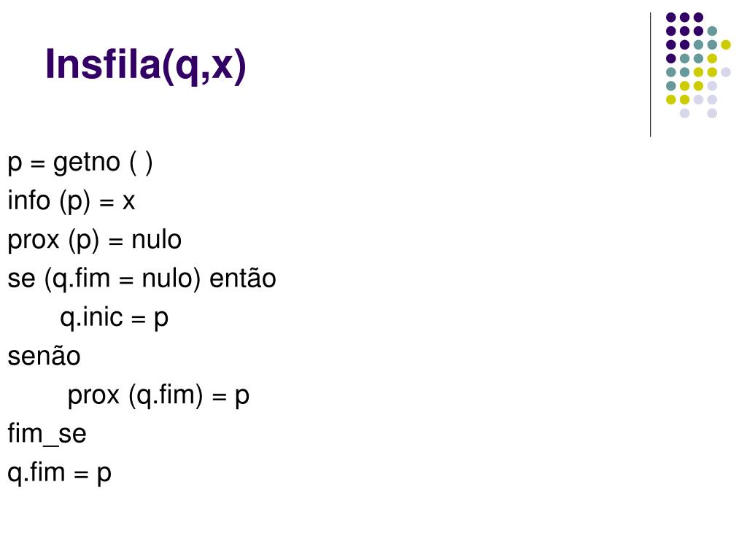Click the word senão
The width and height of the screenshot is (747, 560).
click(44, 357)
